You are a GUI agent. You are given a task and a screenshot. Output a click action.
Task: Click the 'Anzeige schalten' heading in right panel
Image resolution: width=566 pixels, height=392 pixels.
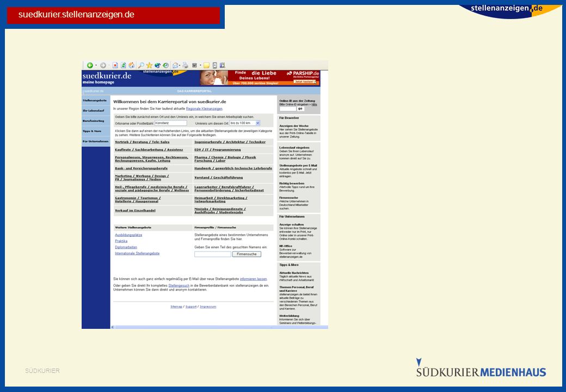coord(292,224)
